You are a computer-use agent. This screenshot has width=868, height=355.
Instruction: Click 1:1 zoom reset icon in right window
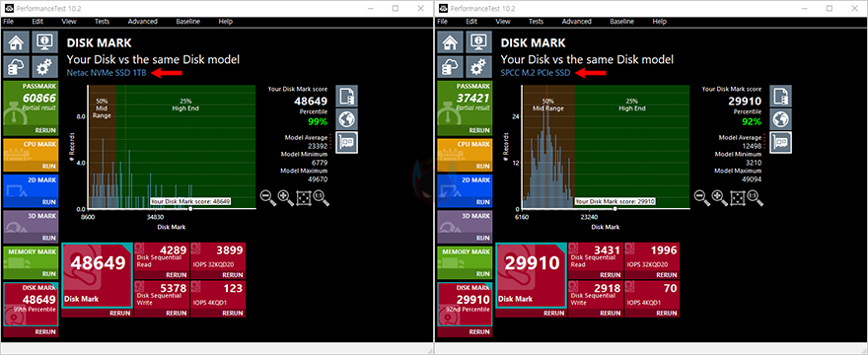click(x=756, y=197)
